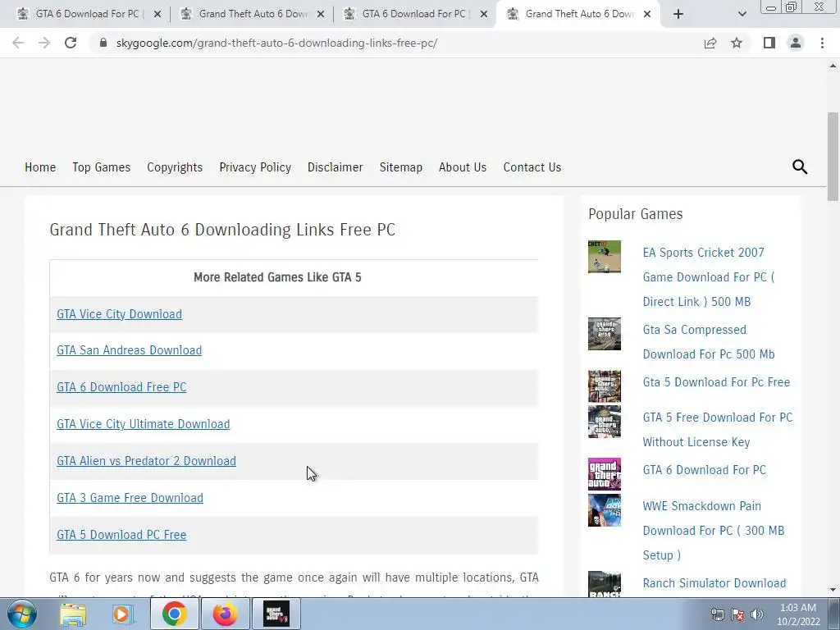
Task: Open GTA Vice City Ultimate Download link
Action: (x=143, y=424)
